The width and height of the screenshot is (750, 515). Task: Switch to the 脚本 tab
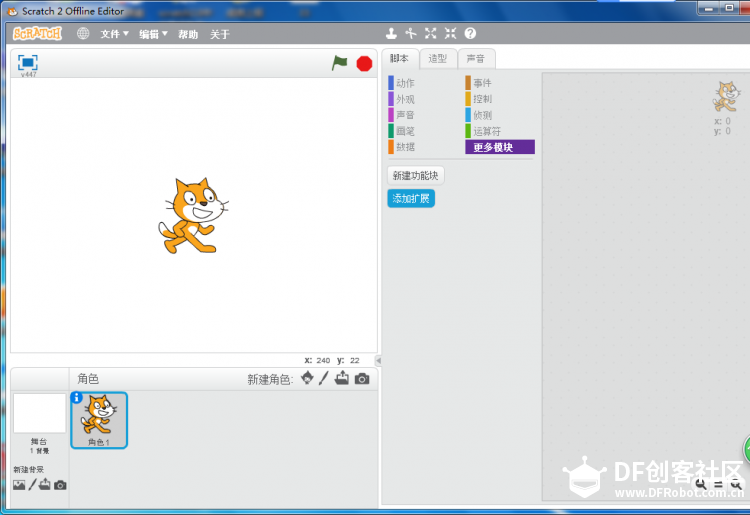tap(399, 59)
